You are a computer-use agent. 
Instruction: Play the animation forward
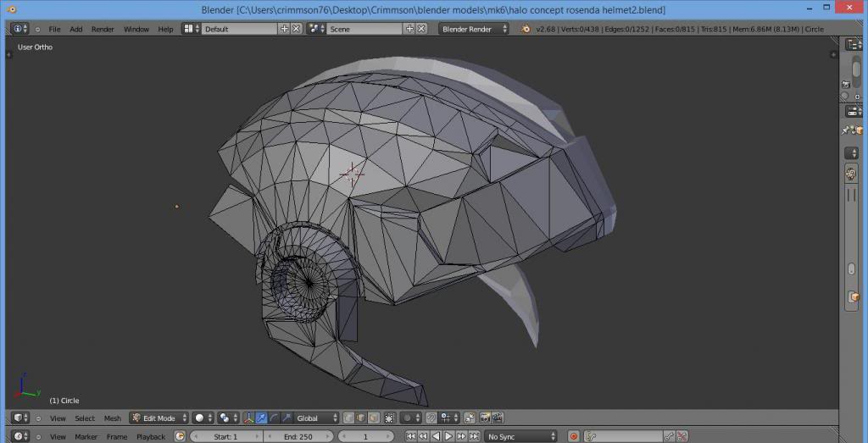click(449, 436)
